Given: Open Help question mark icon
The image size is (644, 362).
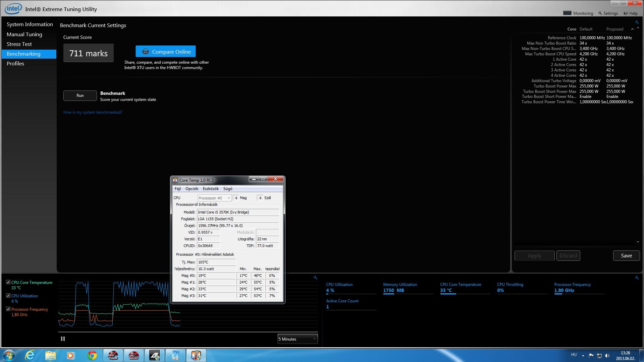Looking at the screenshot, I should coord(626,13).
